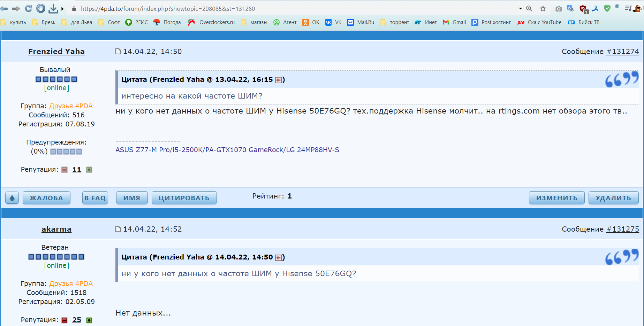Reload the page with the refresh icon
This screenshot has width=644, height=326.
(x=29, y=9)
